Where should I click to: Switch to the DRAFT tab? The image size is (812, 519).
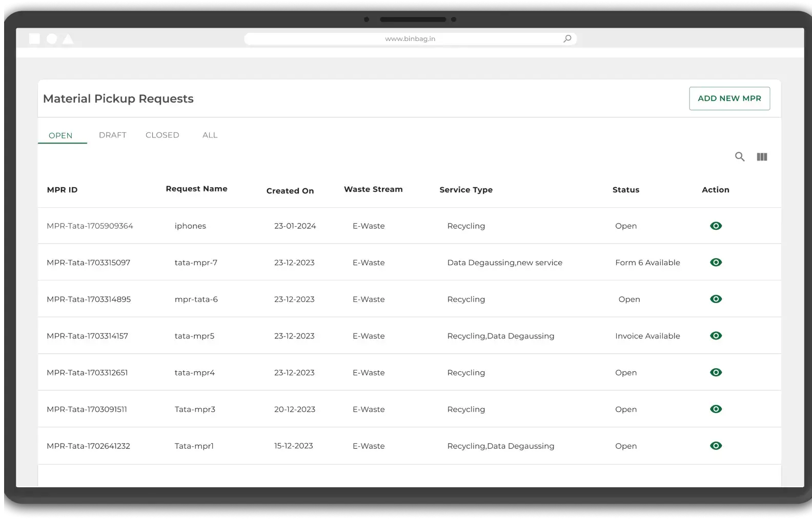coord(112,135)
